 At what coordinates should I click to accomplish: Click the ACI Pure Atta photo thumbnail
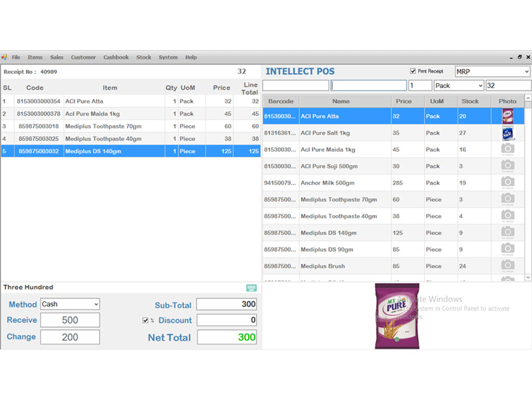point(508,116)
